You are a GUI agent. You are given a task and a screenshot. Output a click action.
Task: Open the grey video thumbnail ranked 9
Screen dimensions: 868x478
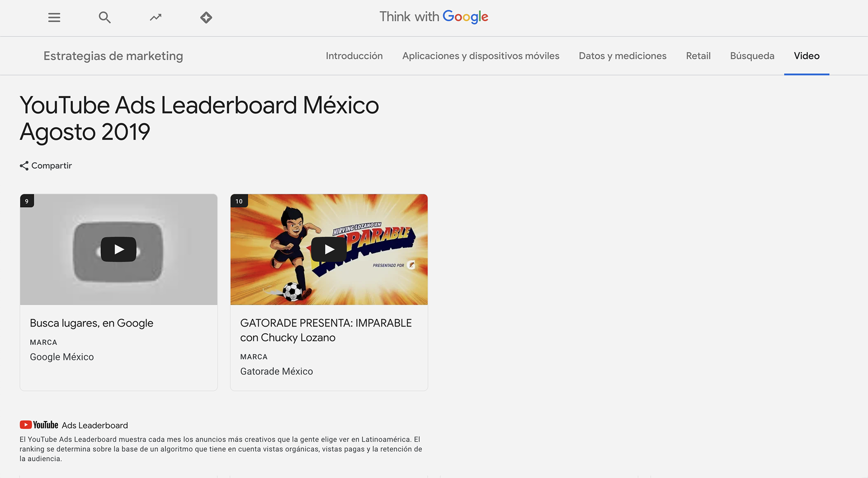(118, 250)
